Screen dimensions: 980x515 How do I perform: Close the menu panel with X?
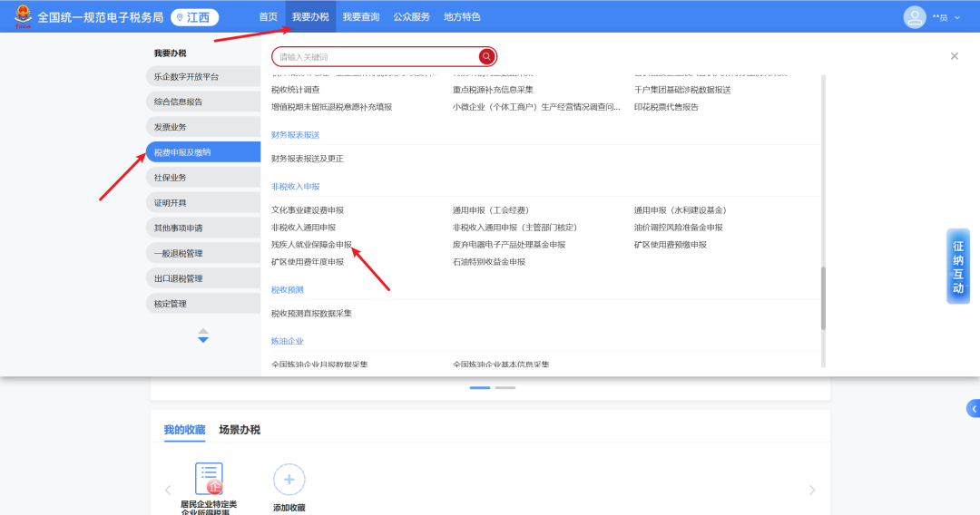coord(955,56)
